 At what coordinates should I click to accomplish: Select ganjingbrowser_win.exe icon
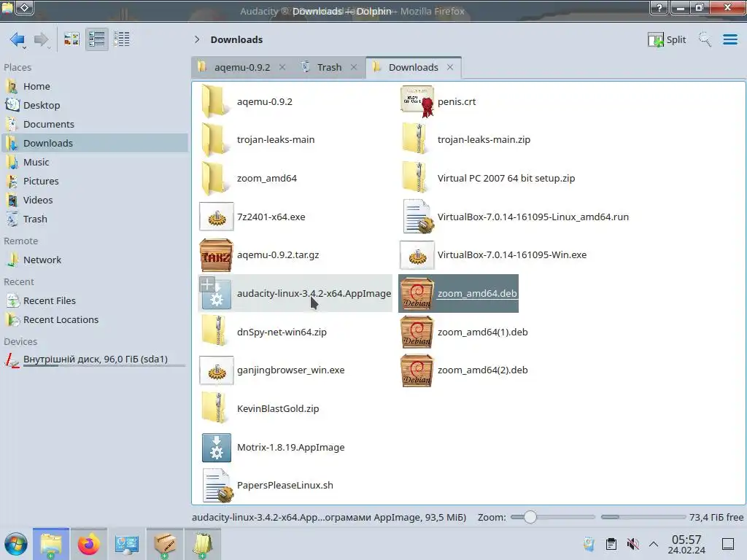216,370
